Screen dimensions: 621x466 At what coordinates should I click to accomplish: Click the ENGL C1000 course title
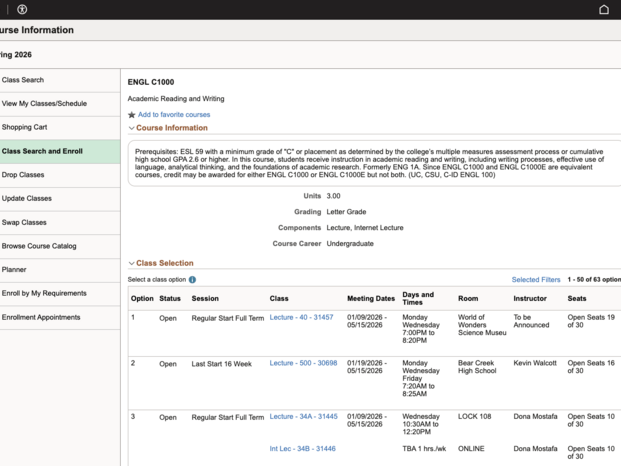click(x=151, y=82)
